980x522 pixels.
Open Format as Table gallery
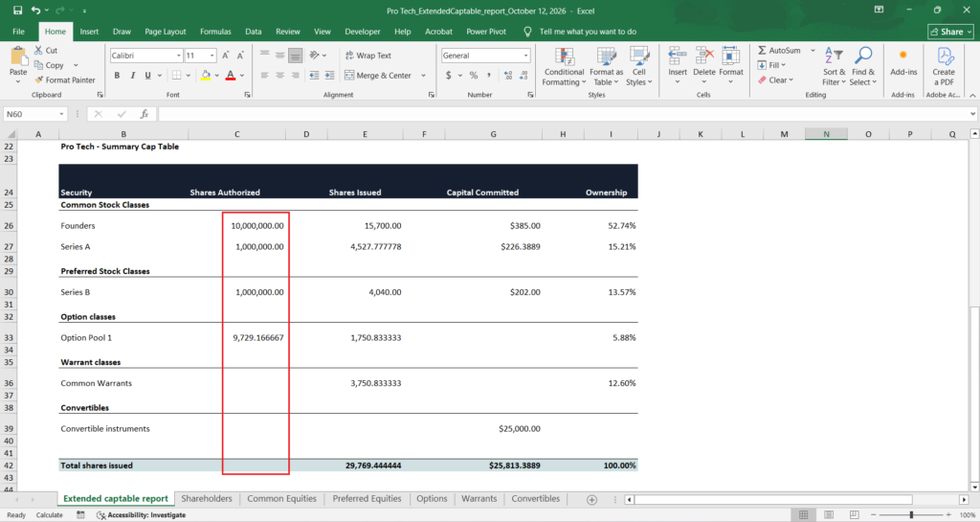coord(606,66)
